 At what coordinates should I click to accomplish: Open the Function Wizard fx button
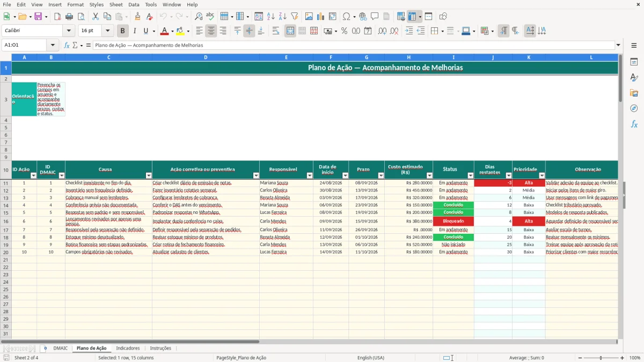pyautogui.click(x=67, y=45)
